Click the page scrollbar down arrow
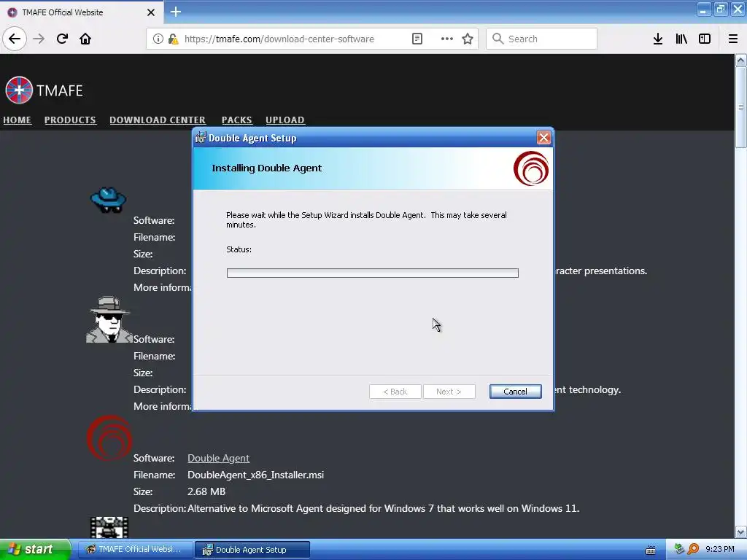 tap(741, 532)
